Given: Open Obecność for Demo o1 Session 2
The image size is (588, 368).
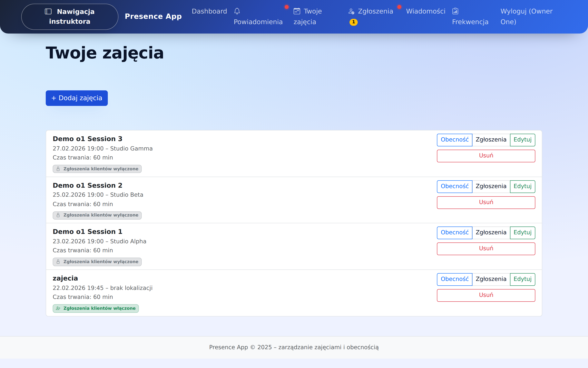Looking at the screenshot, I should [x=455, y=186].
